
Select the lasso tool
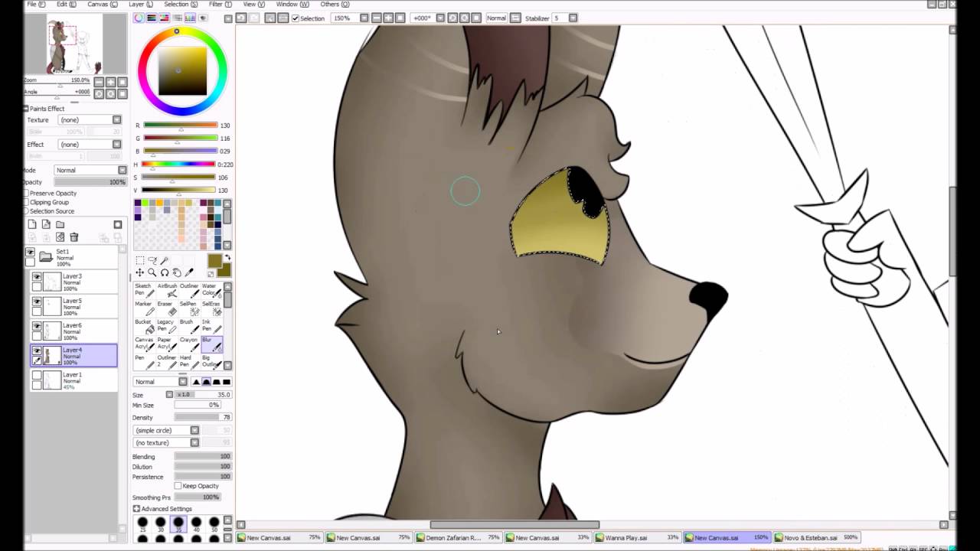[x=152, y=260]
